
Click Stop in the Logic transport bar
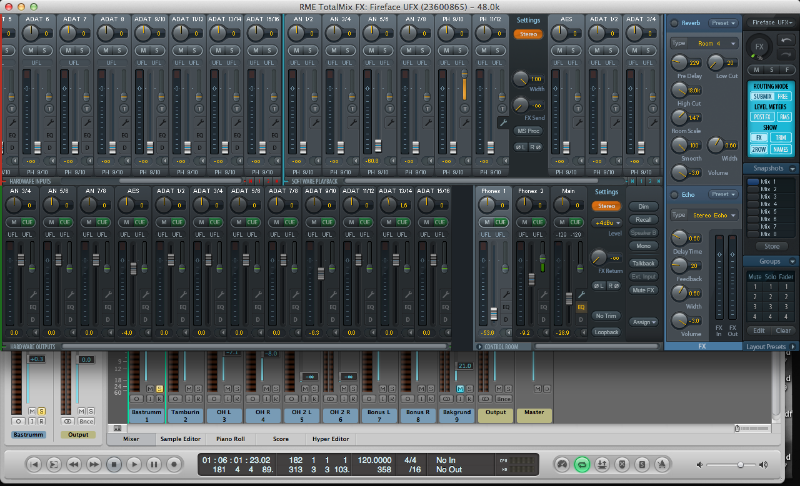click(114, 464)
